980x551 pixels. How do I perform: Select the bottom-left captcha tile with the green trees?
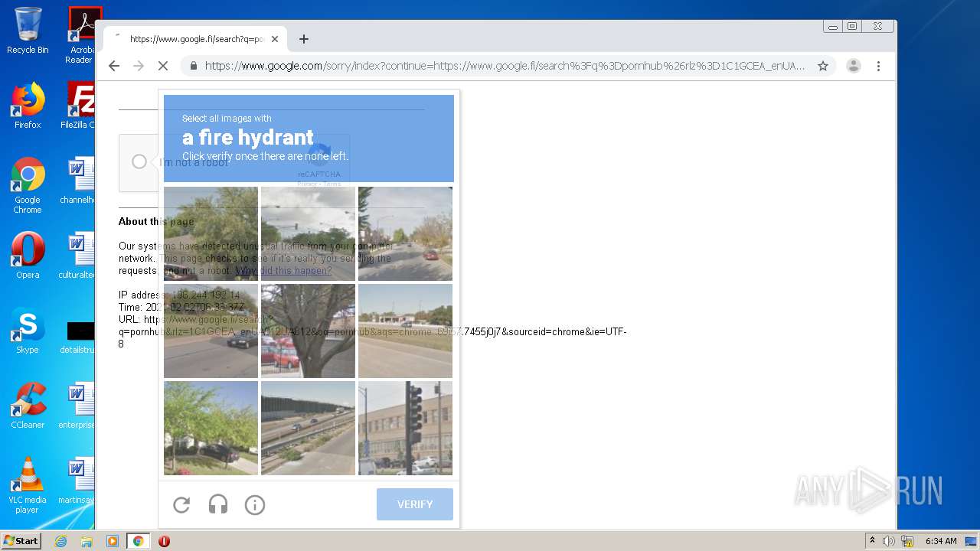pos(211,428)
